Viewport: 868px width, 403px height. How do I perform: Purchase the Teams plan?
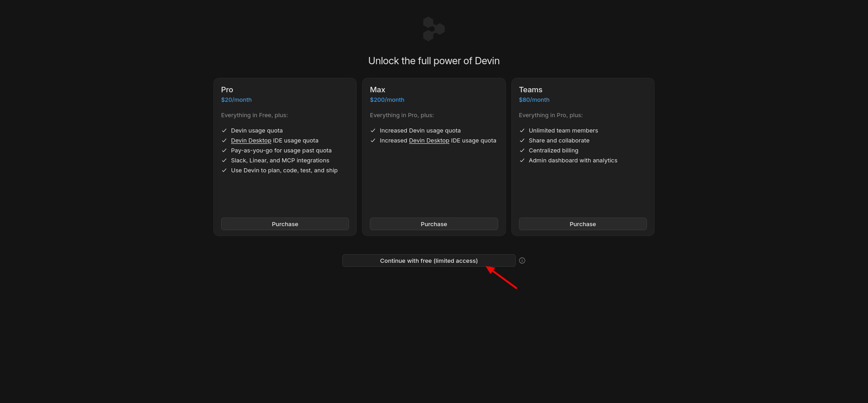[x=583, y=224]
